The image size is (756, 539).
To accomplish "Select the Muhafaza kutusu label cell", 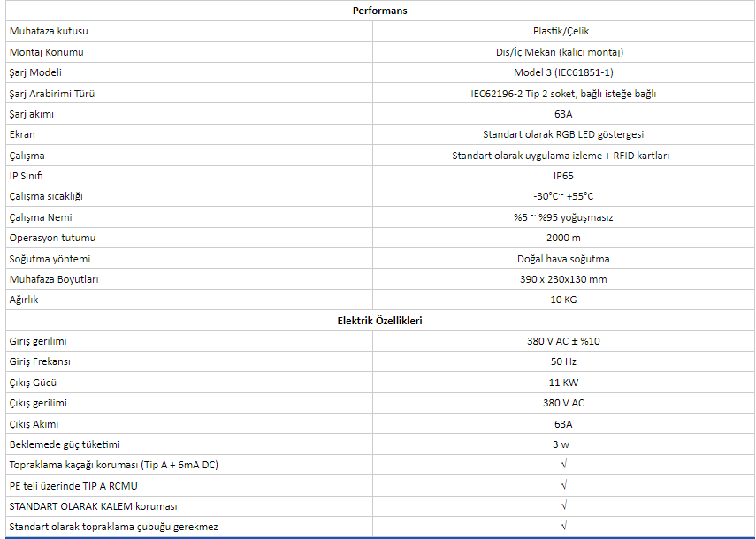I will pos(49,31).
